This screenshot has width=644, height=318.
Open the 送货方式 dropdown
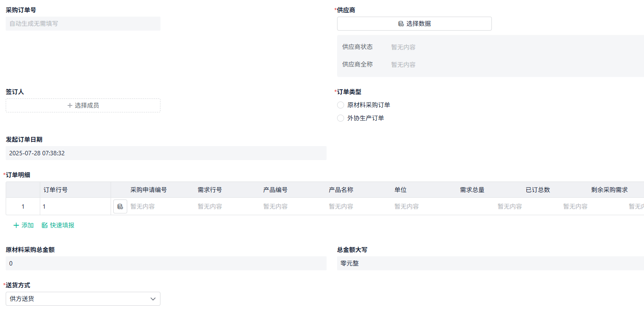point(83,299)
